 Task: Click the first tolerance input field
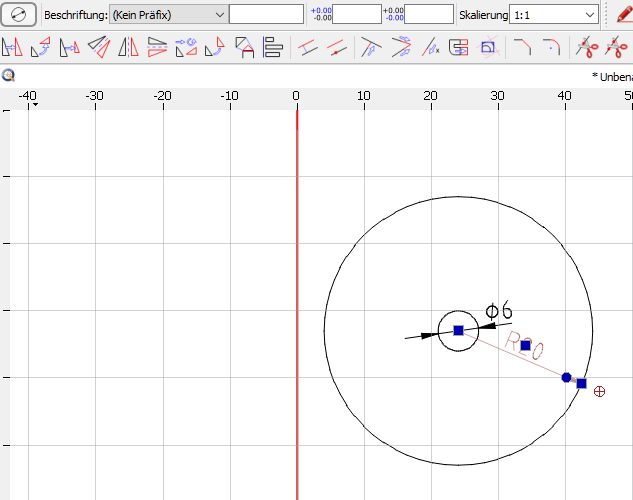[x=356, y=15]
